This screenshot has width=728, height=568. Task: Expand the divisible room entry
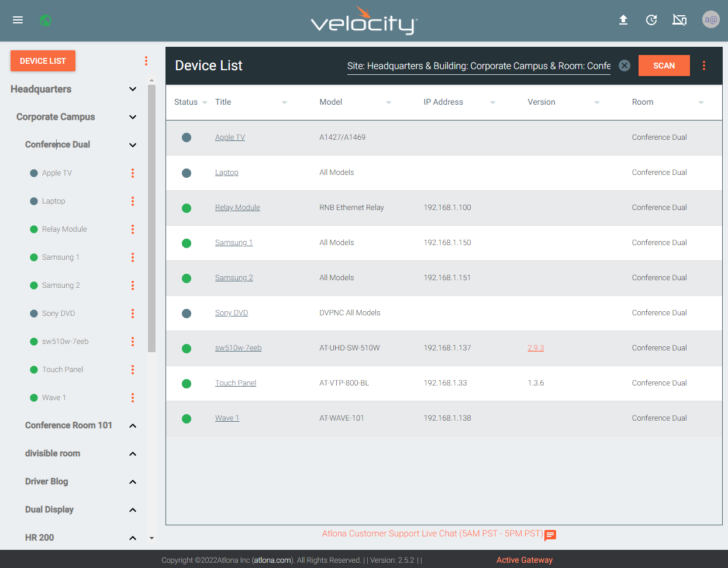point(133,454)
